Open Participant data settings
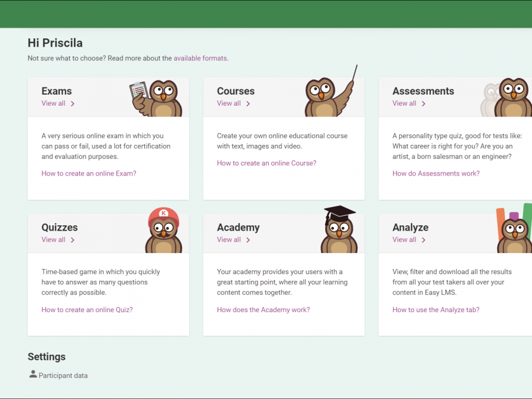 tap(63, 375)
